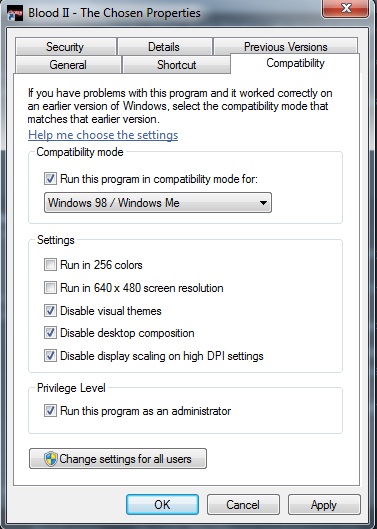Open the Shortcut tab

click(176, 64)
